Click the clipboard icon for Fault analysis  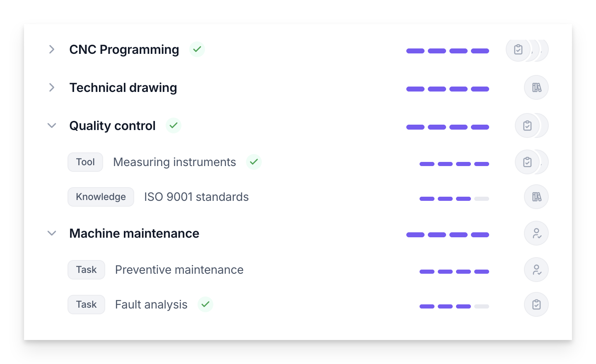tap(536, 304)
